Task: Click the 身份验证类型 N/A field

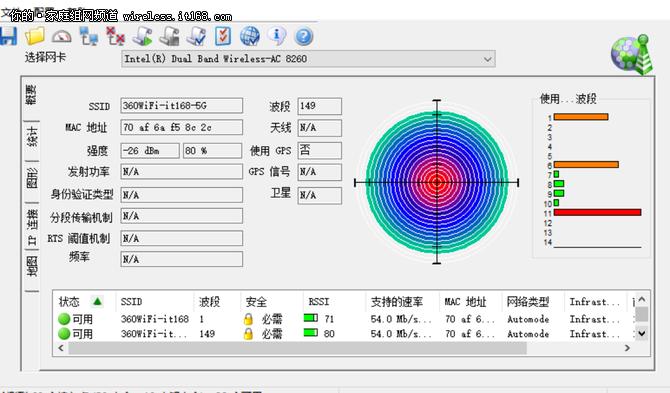Action: [182, 195]
